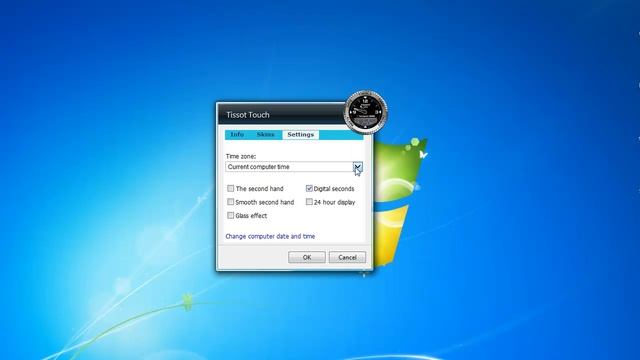This screenshot has width=640, height=360.
Task: Switch to the Info tab
Action: click(237, 135)
